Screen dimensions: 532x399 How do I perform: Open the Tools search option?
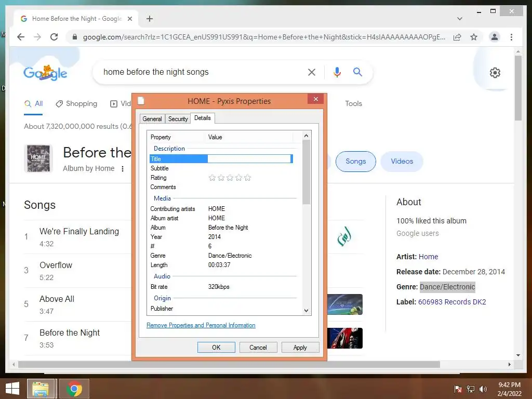pyautogui.click(x=353, y=103)
